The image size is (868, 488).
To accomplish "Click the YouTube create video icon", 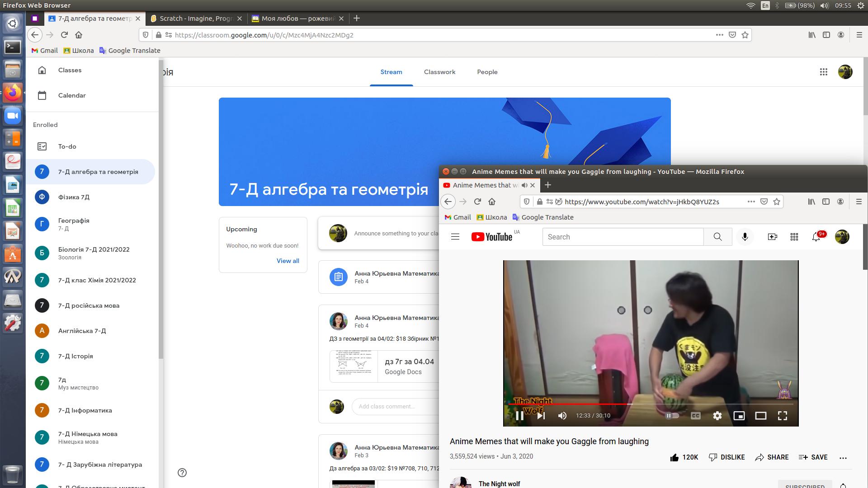I will coord(772,237).
